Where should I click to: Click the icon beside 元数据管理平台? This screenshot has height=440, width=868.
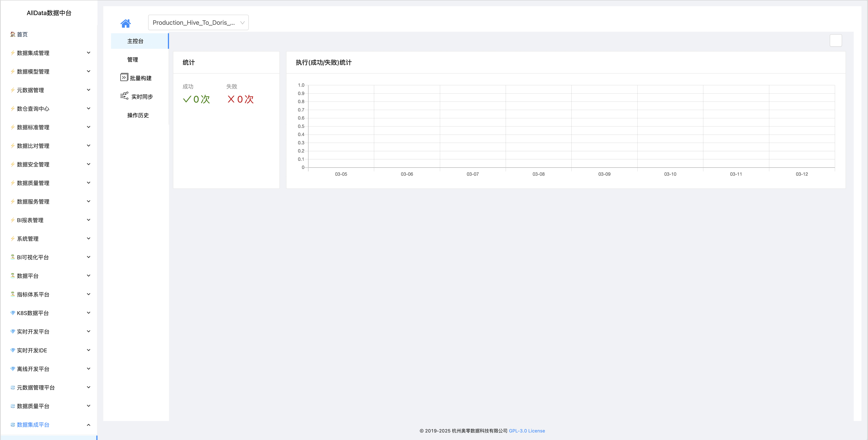[x=13, y=387]
